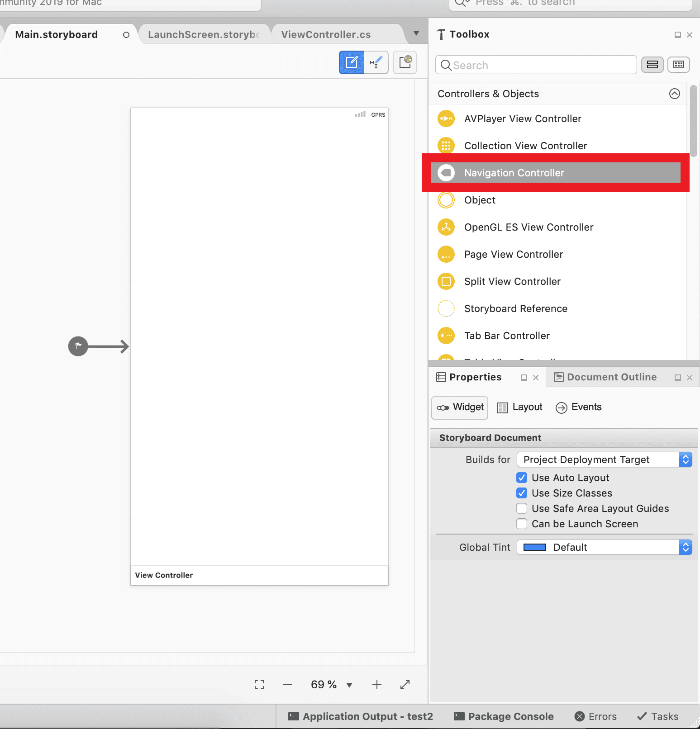Open the Errors pad
Image resolution: width=700 pixels, height=729 pixels.
595,716
